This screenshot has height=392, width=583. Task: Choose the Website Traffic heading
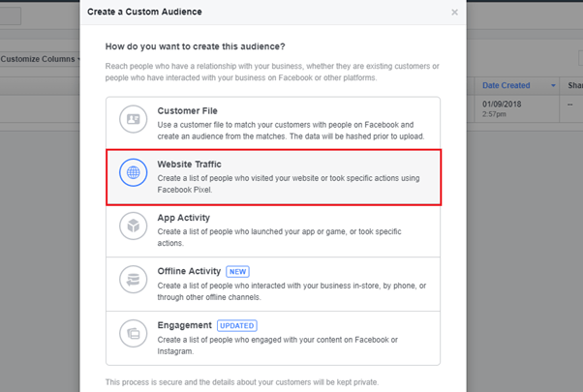[189, 165]
